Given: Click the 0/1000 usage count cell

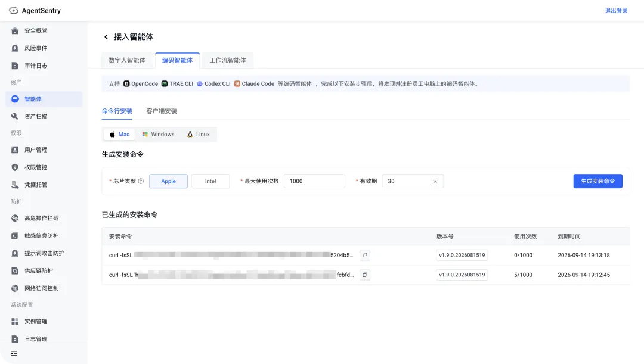Looking at the screenshot, I should (x=523, y=255).
